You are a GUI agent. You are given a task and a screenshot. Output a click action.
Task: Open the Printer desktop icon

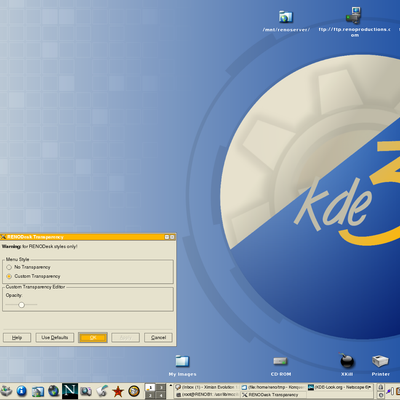click(380, 361)
